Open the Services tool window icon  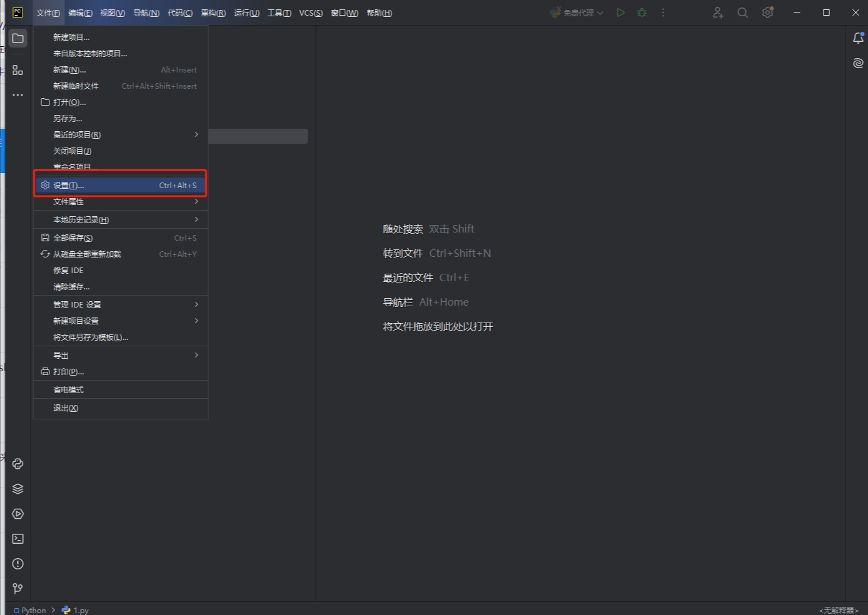point(18,514)
